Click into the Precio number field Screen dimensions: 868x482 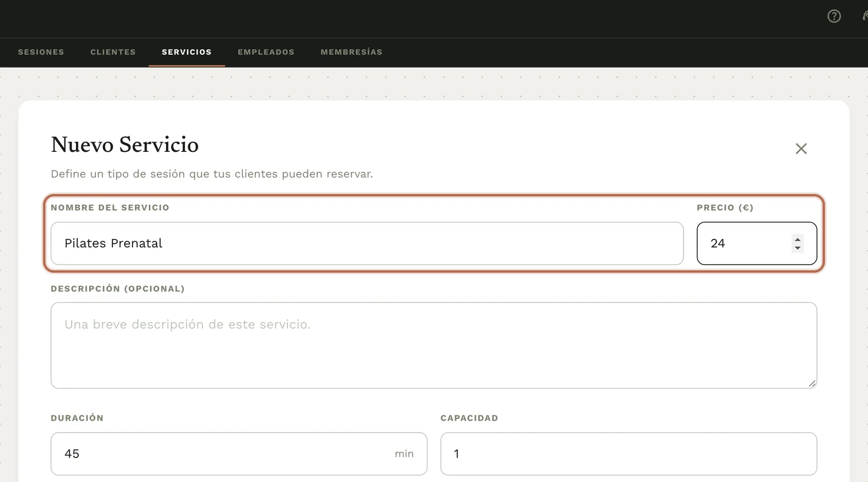pos(757,243)
